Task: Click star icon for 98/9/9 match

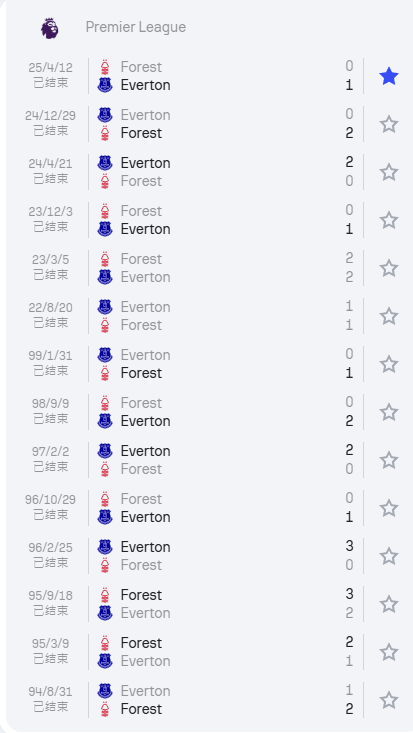Action: pos(389,412)
